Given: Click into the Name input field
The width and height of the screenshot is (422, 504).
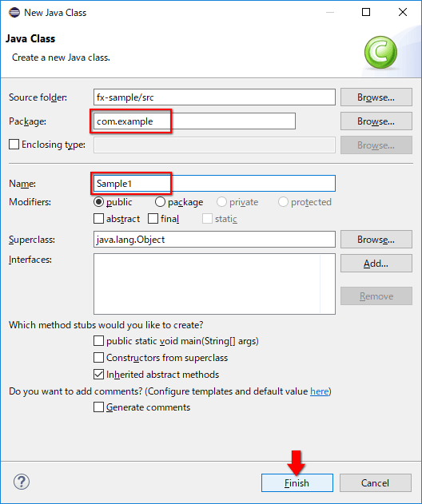Looking at the screenshot, I should [x=214, y=183].
